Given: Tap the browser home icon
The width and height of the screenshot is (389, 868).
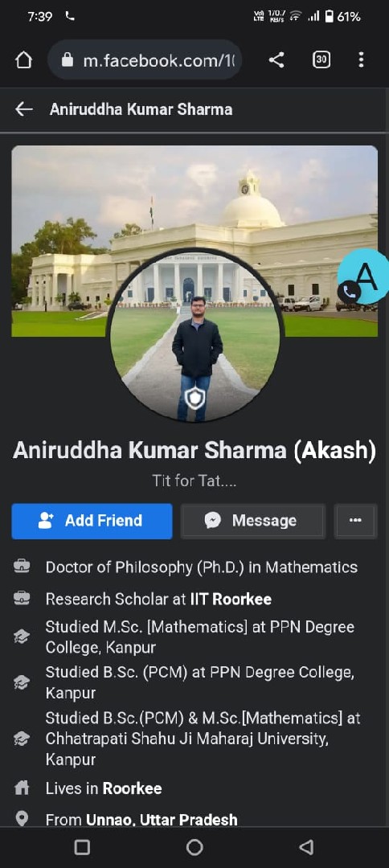Looking at the screenshot, I should pyautogui.click(x=24, y=59).
